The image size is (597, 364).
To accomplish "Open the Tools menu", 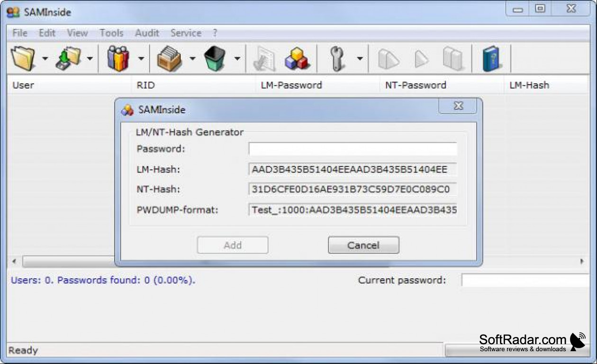I will pyautogui.click(x=111, y=33).
